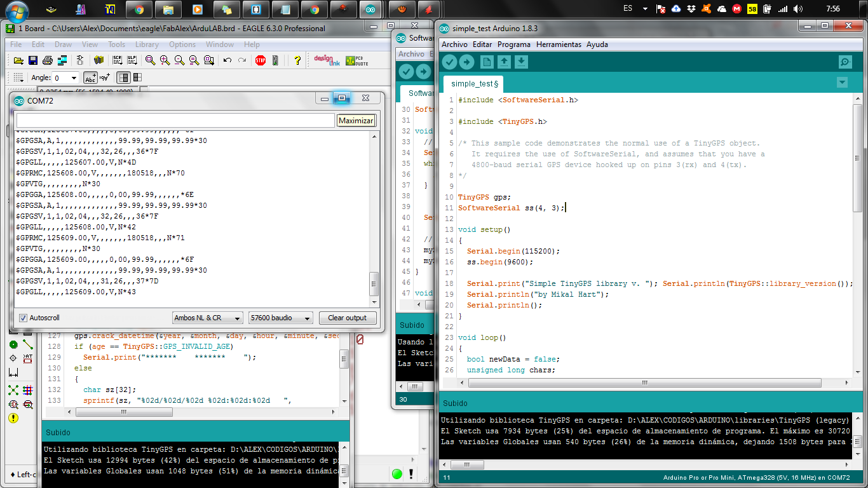
Task: Click the grid settings icon in EAGLE
Action: pos(18,78)
